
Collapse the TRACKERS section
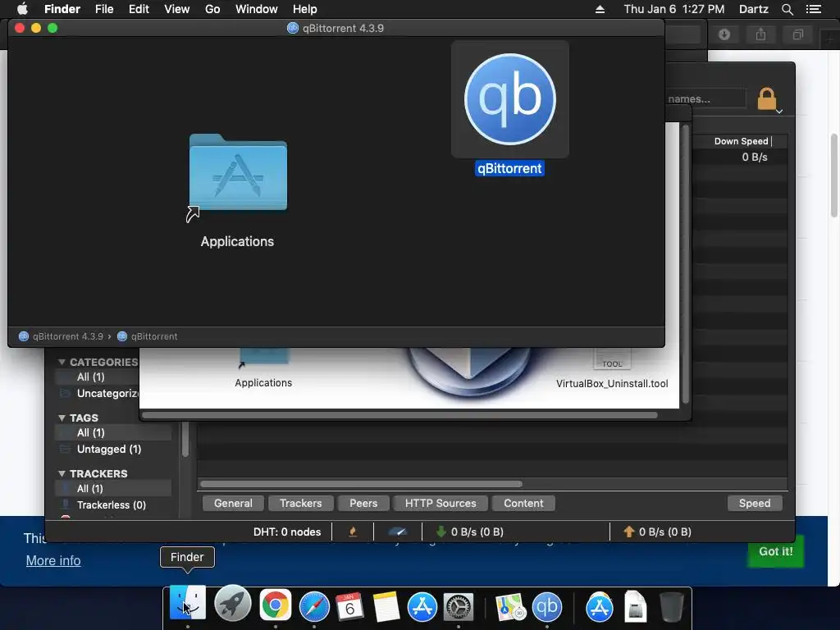coord(62,473)
